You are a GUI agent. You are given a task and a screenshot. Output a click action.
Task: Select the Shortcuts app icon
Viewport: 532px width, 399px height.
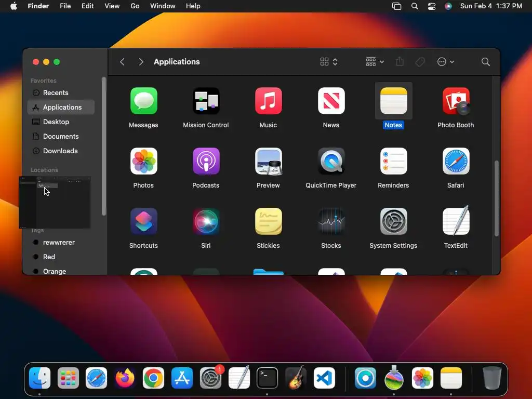(x=143, y=221)
